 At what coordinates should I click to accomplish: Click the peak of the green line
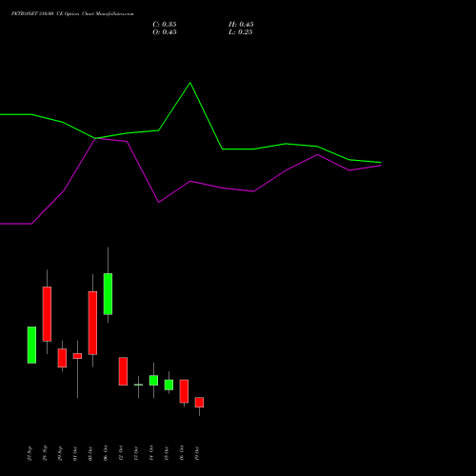click(190, 83)
